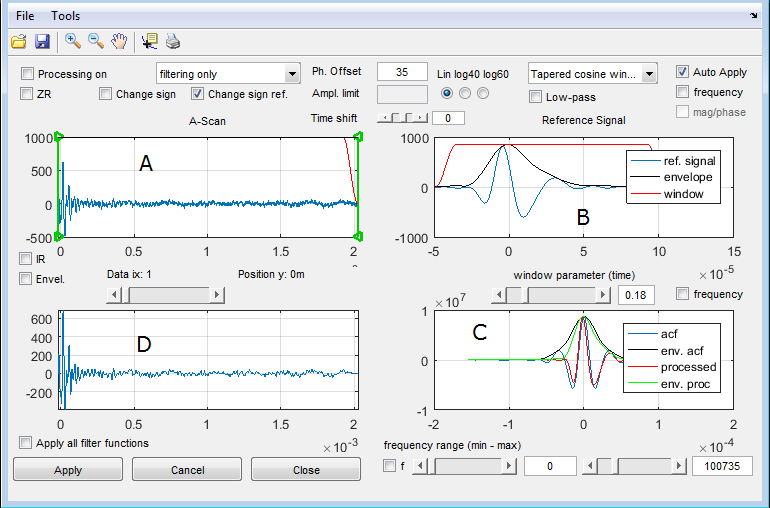The width and height of the screenshot is (770, 508).
Task: Open the filtering only dropdown
Action: pyautogui.click(x=228, y=74)
